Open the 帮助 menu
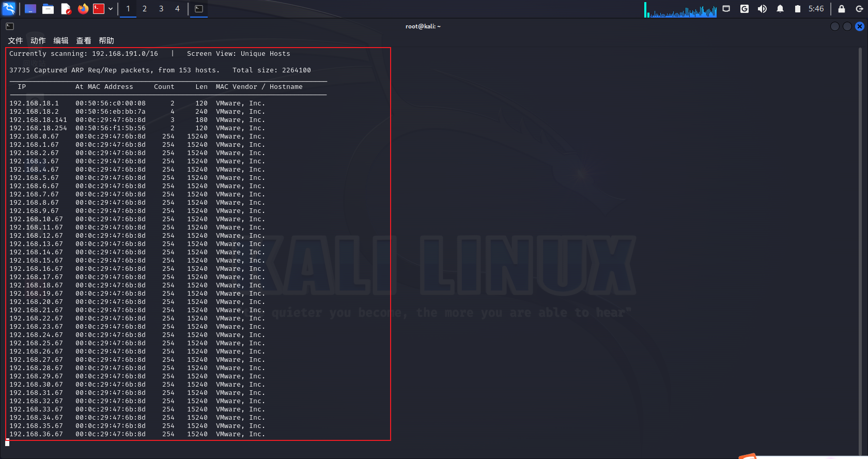 point(106,41)
